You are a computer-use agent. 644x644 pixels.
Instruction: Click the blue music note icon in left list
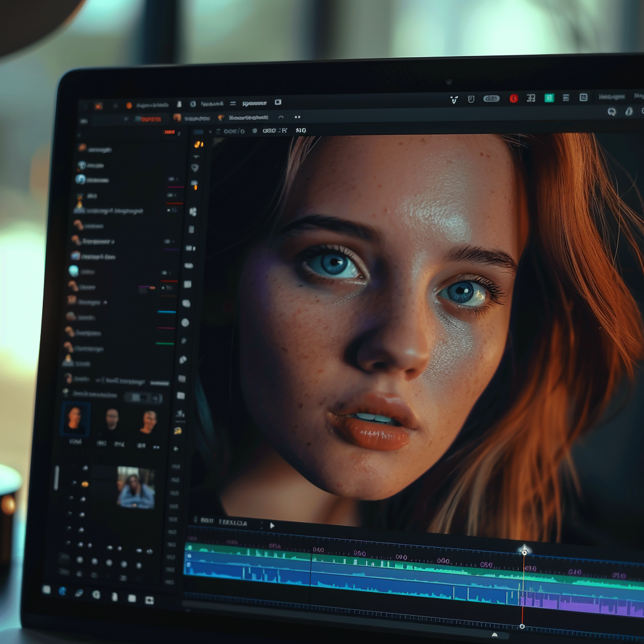point(80,179)
